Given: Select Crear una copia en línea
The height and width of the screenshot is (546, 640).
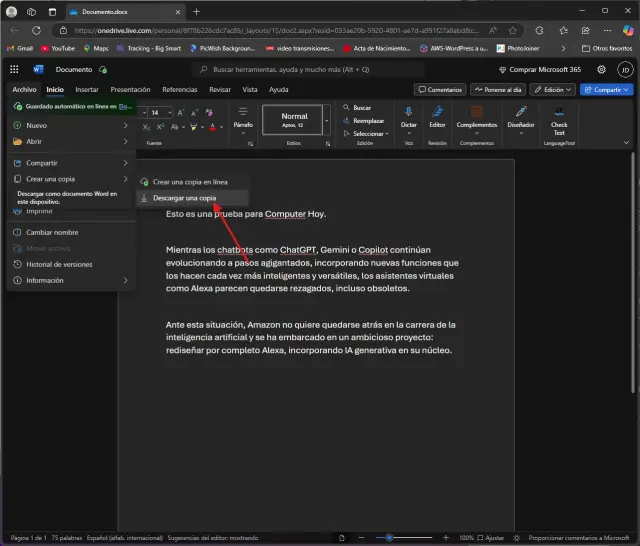Looking at the screenshot, I should click(189, 182).
